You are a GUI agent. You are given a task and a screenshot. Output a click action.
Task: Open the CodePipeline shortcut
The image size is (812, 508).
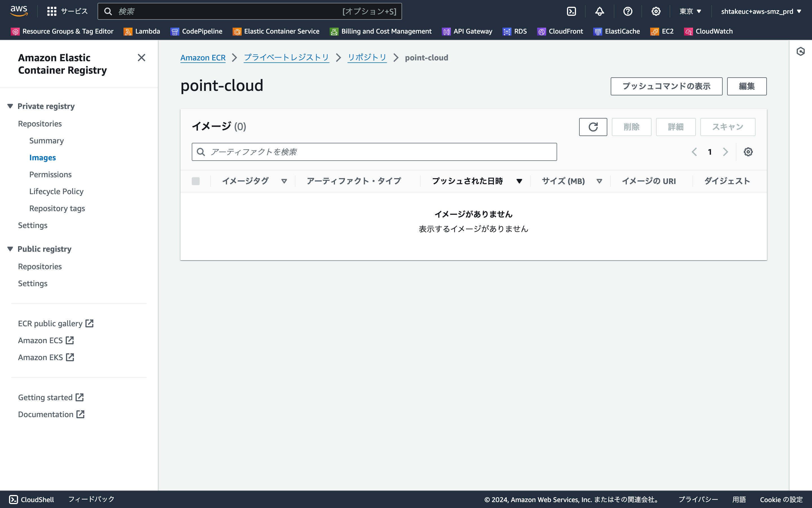[x=196, y=31]
